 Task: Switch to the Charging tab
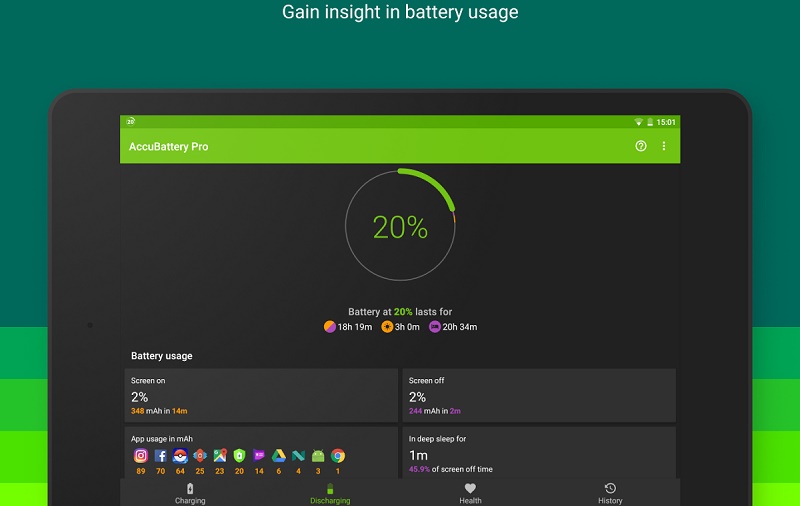tap(190, 493)
